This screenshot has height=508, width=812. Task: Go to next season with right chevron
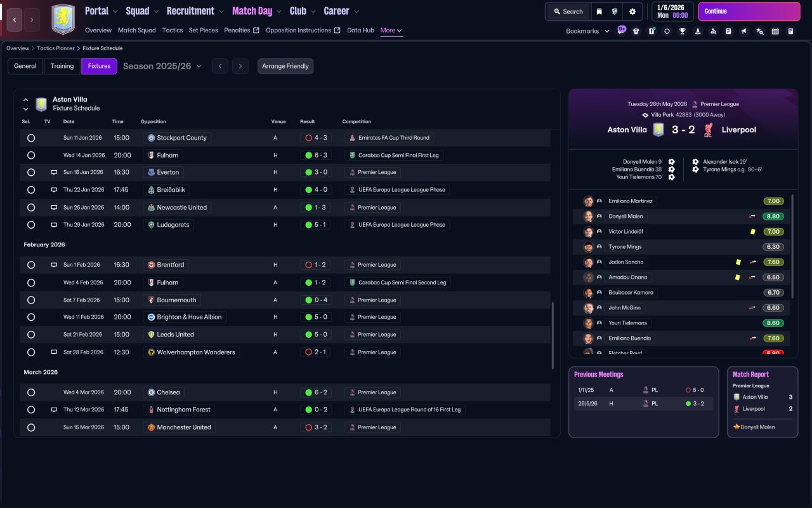tap(240, 66)
